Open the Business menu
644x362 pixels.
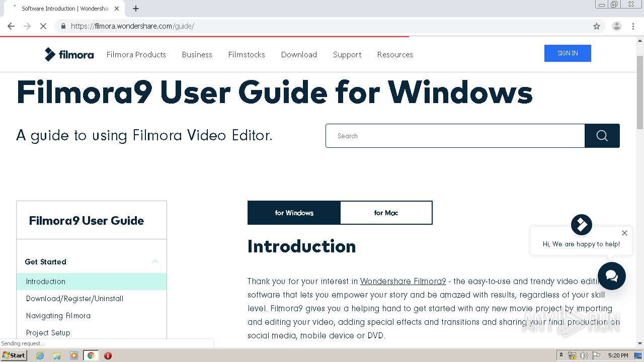[x=197, y=54]
